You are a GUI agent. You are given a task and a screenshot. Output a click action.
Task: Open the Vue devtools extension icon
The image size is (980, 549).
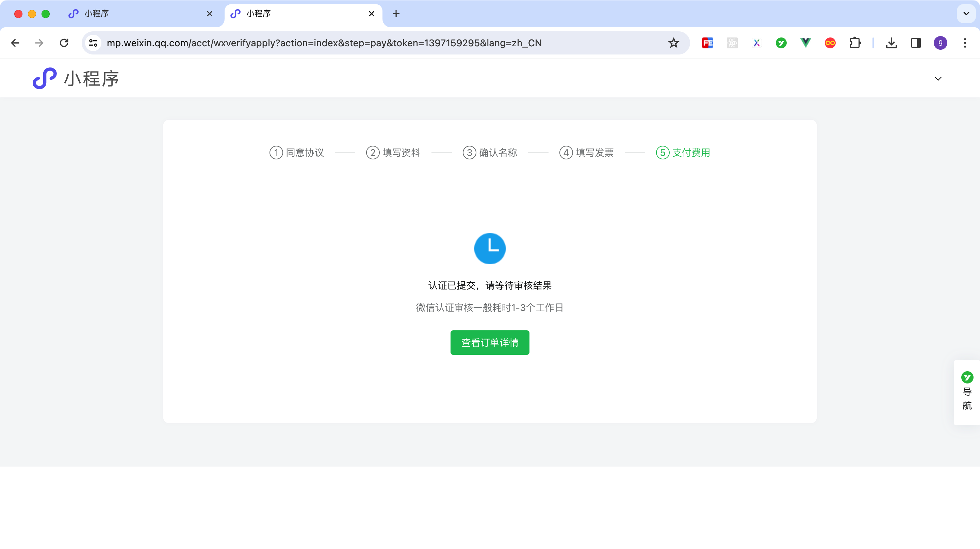tap(805, 43)
